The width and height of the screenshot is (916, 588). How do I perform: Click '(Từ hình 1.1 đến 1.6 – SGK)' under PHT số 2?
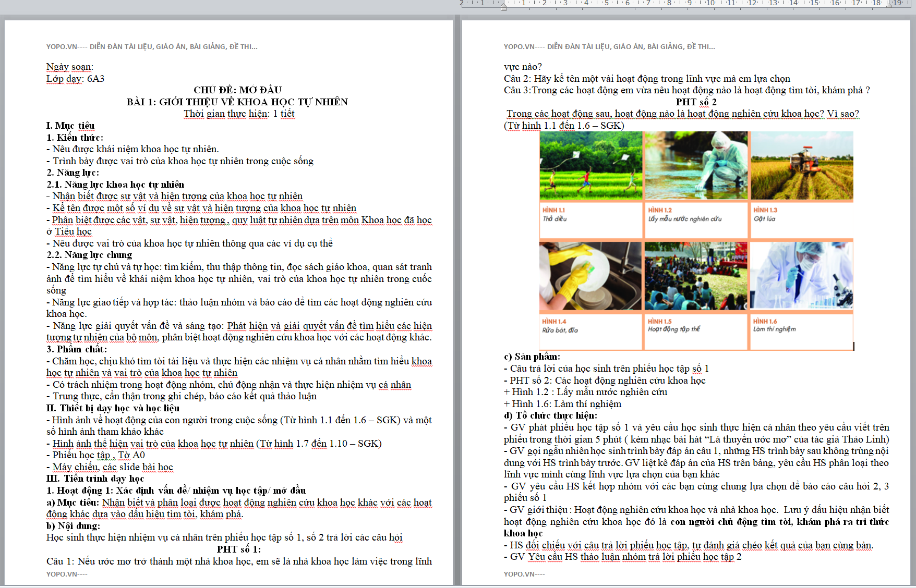564,126
